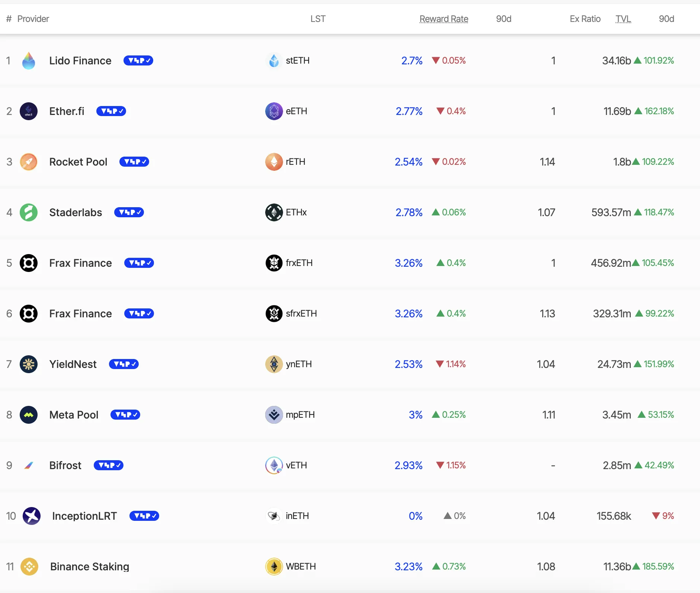The image size is (700, 593).
Task: Click the VSP verified badge next to Bifrost
Action: pyautogui.click(x=109, y=465)
